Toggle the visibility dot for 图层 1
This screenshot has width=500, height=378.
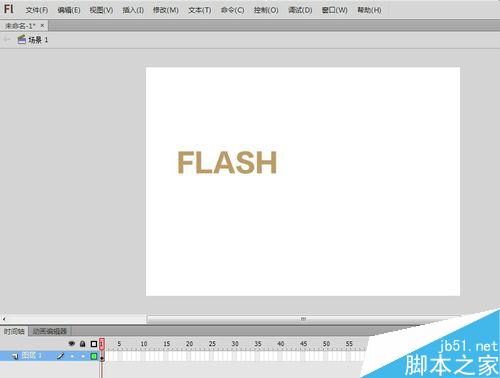click(x=72, y=356)
